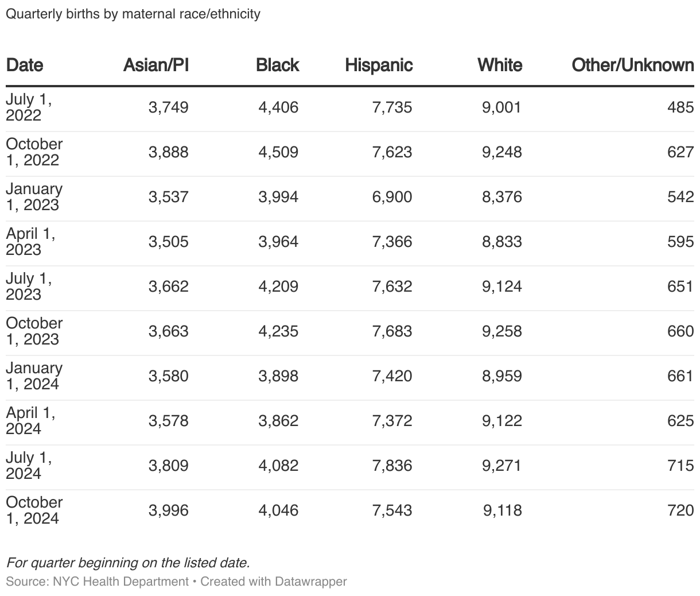Click the October 1, 2022 White value 9,248
The height and width of the screenshot is (596, 700).
(502, 152)
